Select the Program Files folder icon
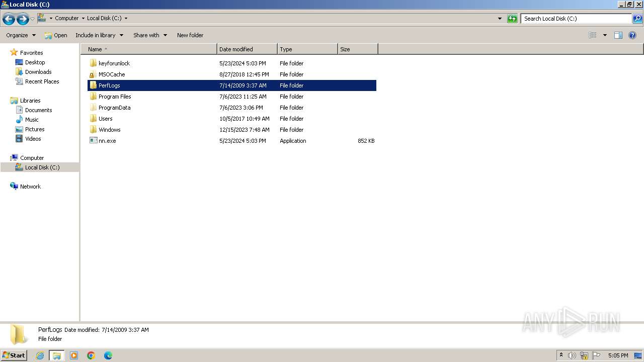The image size is (644, 362). (93, 97)
